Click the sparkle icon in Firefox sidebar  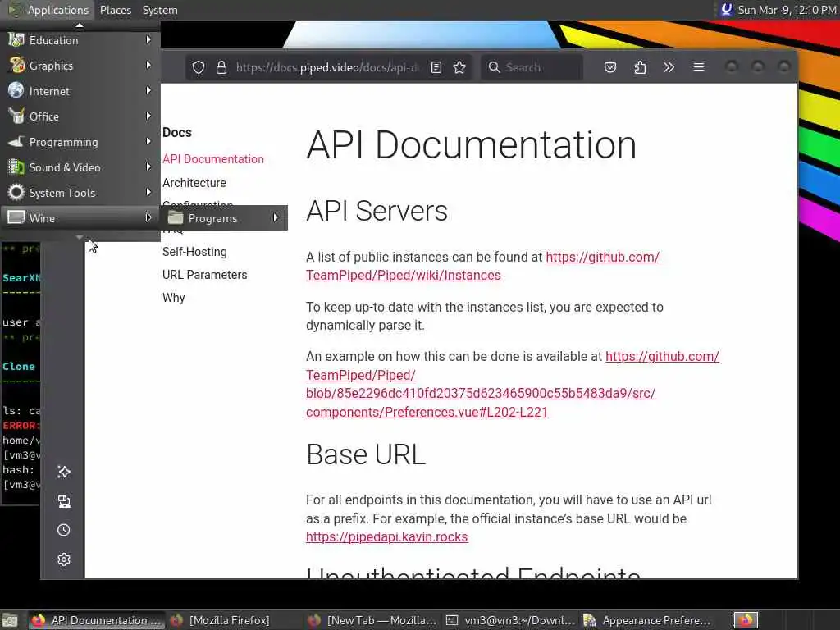[x=64, y=472]
